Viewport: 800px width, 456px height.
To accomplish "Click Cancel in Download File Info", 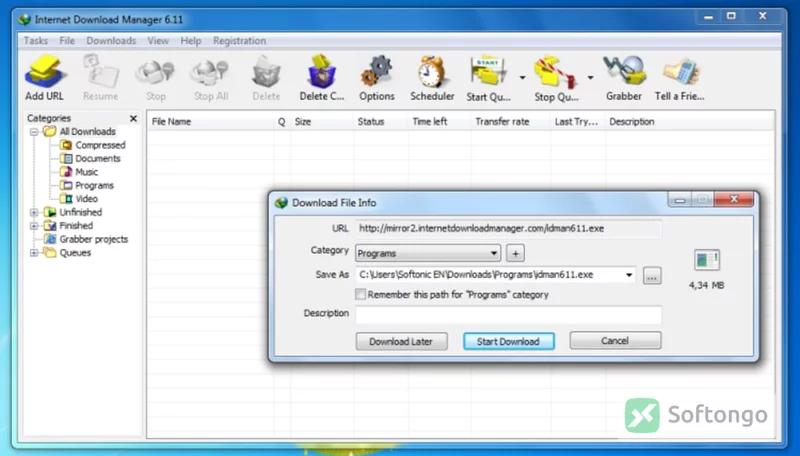I will 615,341.
